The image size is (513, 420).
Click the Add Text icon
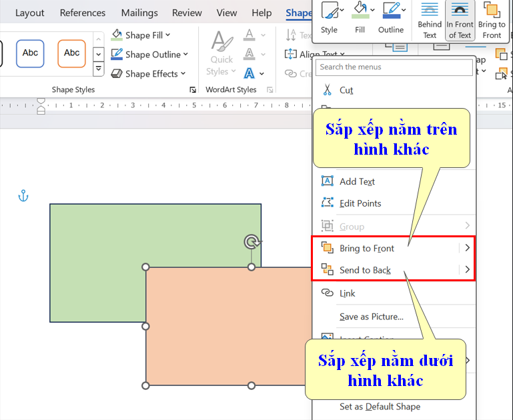[x=328, y=181]
